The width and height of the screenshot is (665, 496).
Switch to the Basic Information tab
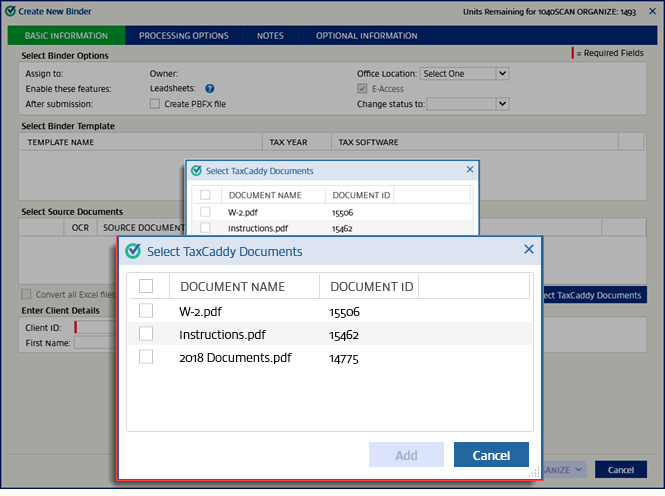tap(66, 36)
